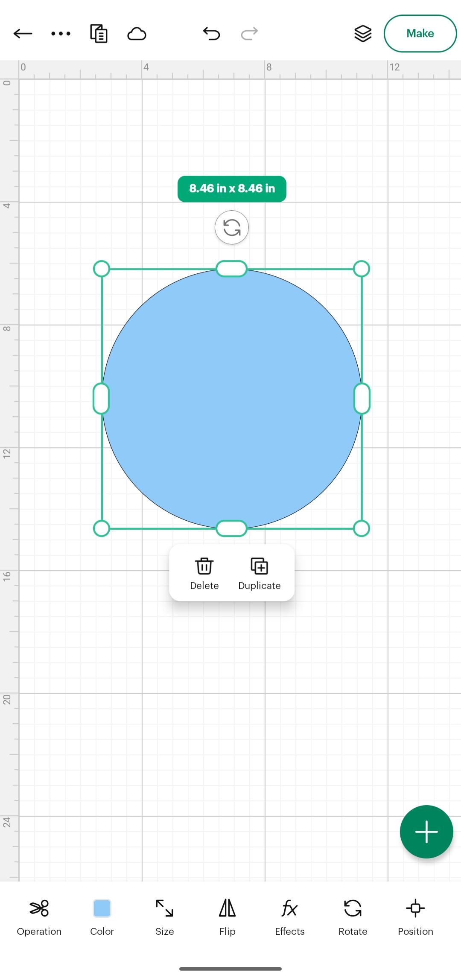The image size is (461, 980).
Task: Select the blue circle shape
Action: (x=232, y=399)
